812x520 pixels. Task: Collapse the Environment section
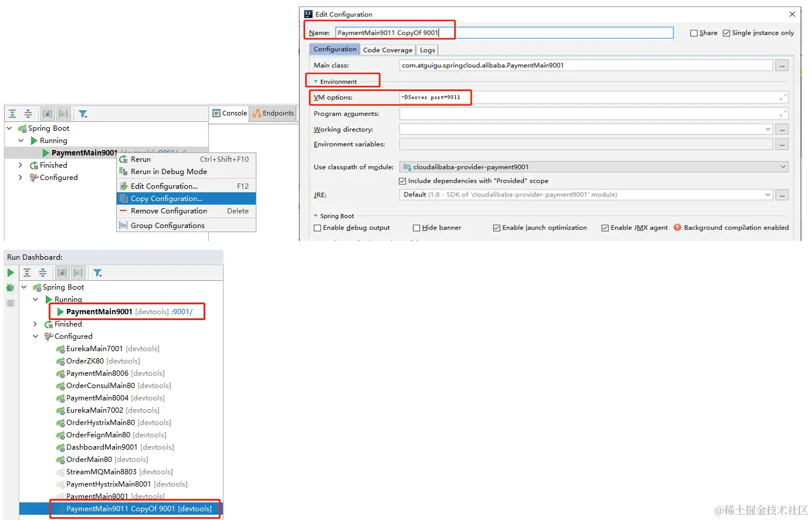pyautogui.click(x=316, y=81)
